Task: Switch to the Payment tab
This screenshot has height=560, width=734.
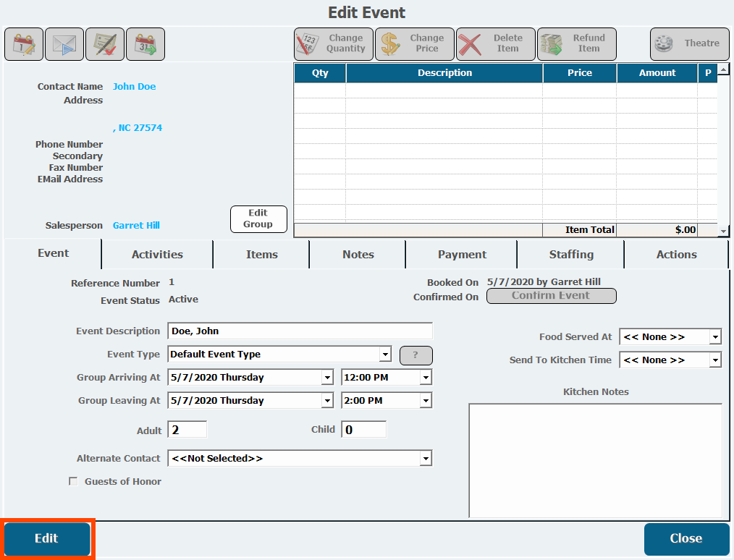Action: 462,255
